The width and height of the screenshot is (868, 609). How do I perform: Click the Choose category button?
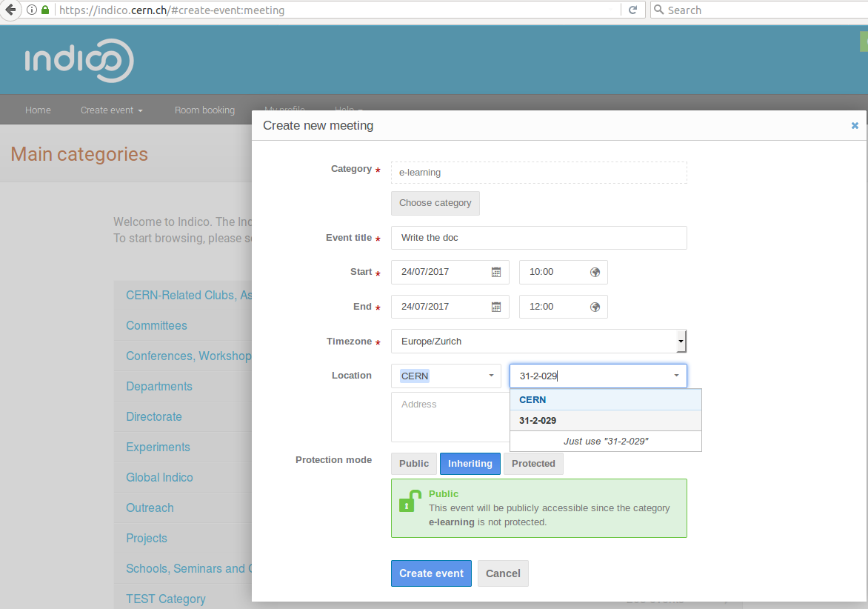pos(435,203)
